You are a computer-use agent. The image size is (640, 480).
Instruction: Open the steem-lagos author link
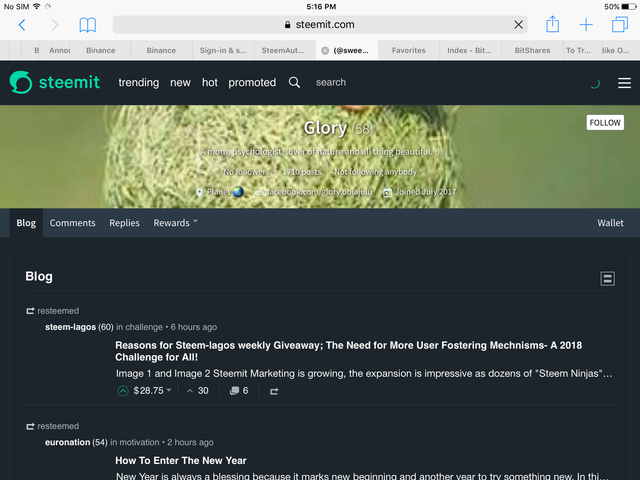(70, 327)
